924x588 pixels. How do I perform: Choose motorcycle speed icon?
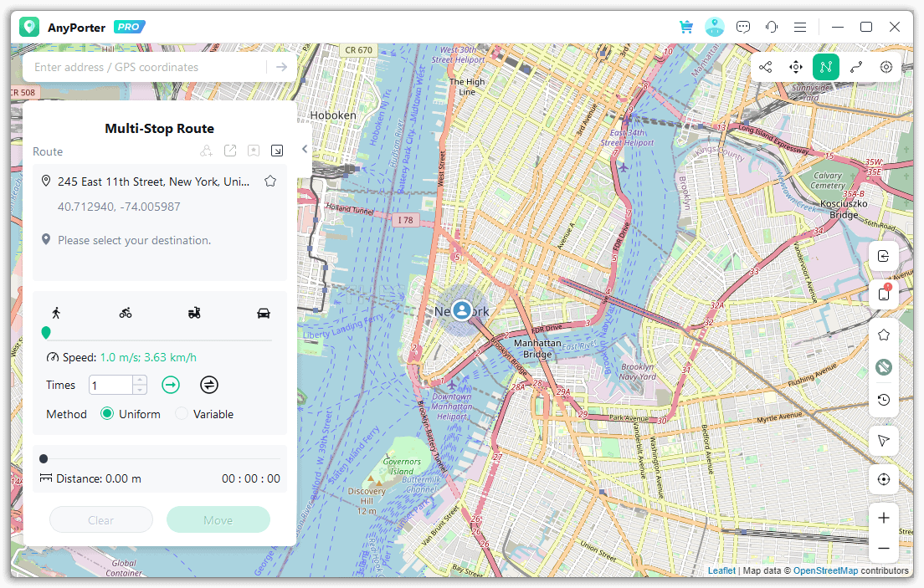pos(194,313)
